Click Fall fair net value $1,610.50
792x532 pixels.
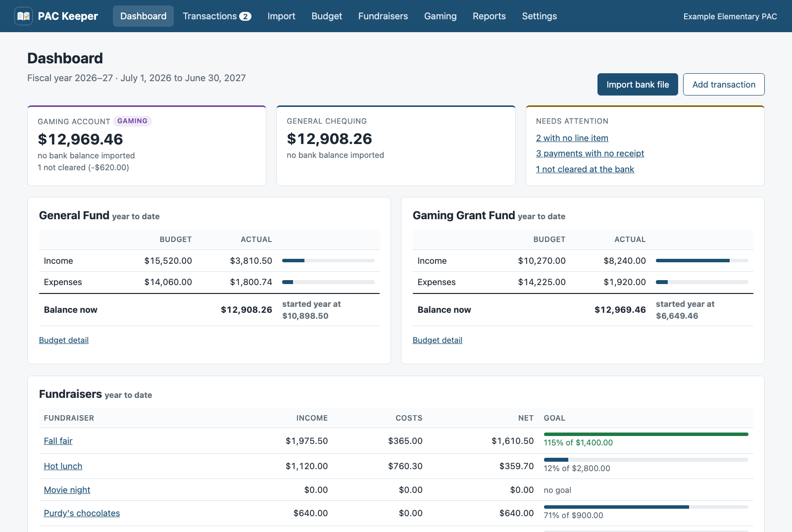coord(512,441)
